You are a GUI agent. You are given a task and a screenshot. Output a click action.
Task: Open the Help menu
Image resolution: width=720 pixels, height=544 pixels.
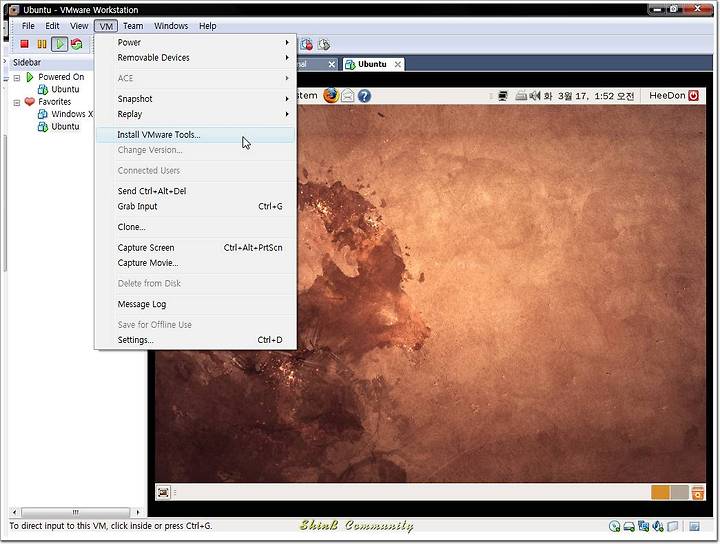pos(208,26)
